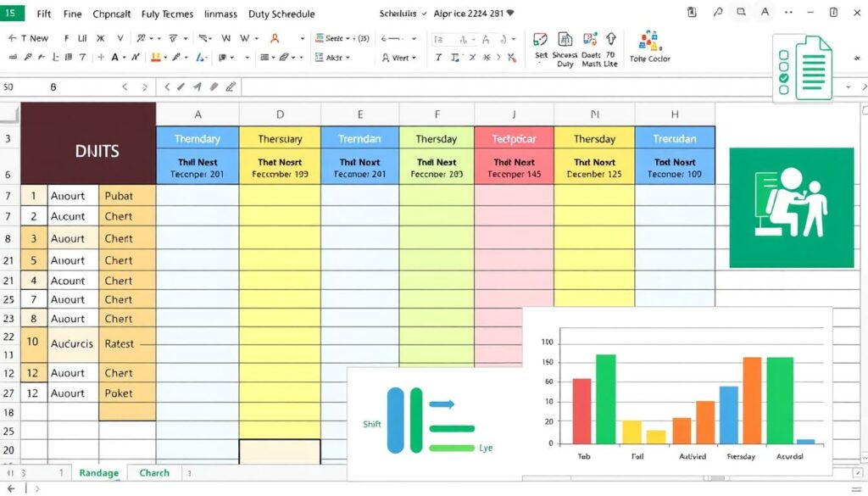
Task: Click the V icon in ribbon top row
Action: point(120,38)
